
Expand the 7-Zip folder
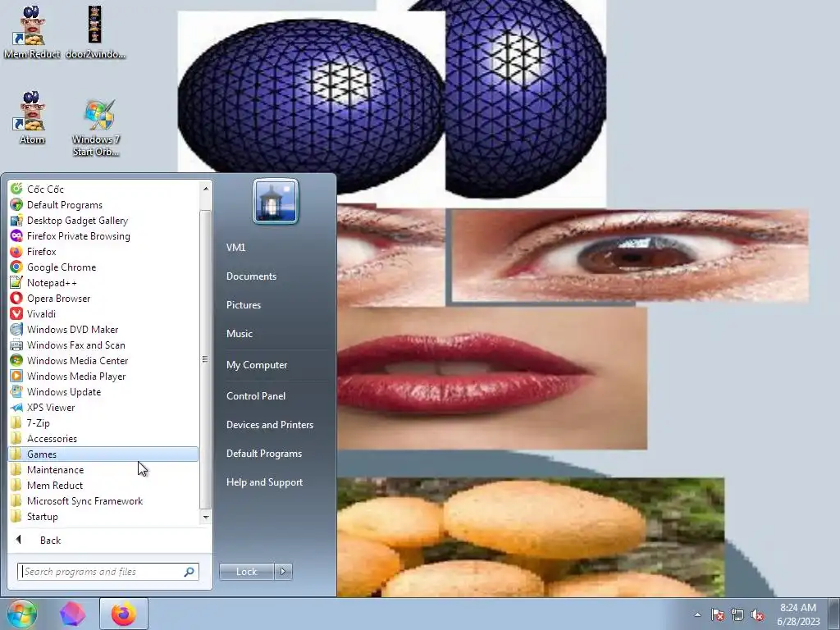tap(103, 422)
